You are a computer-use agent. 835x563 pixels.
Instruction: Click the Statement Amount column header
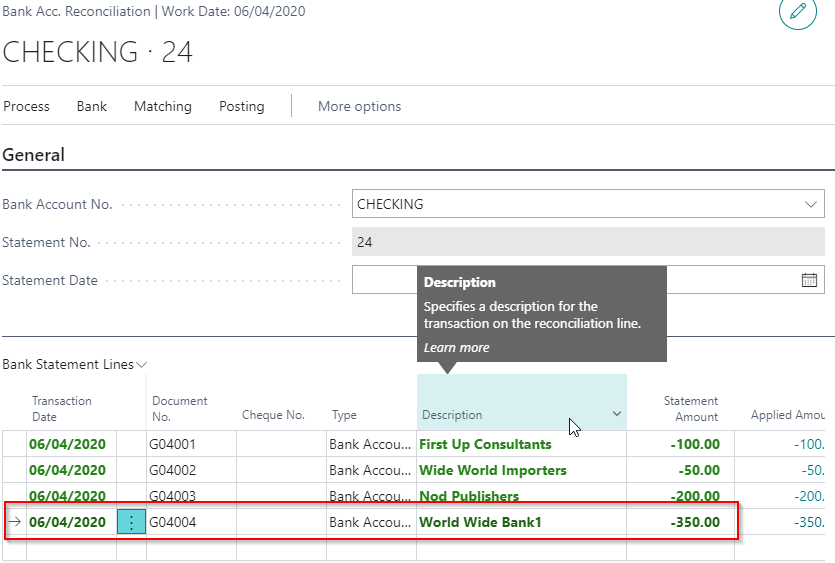(690, 408)
